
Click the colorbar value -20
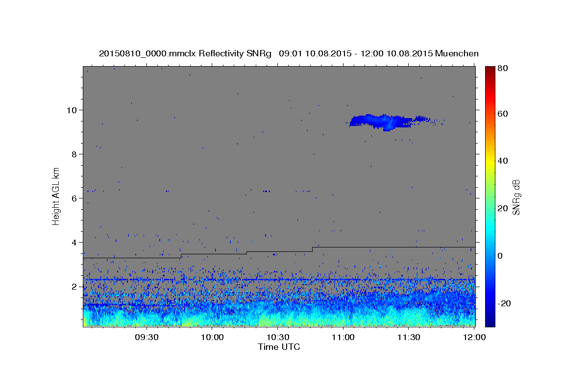[x=504, y=303]
